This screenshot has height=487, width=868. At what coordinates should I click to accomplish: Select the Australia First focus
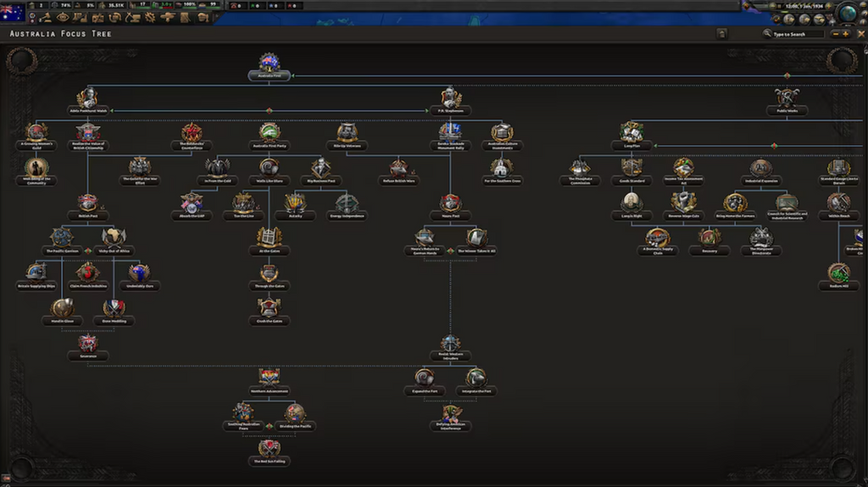269,68
